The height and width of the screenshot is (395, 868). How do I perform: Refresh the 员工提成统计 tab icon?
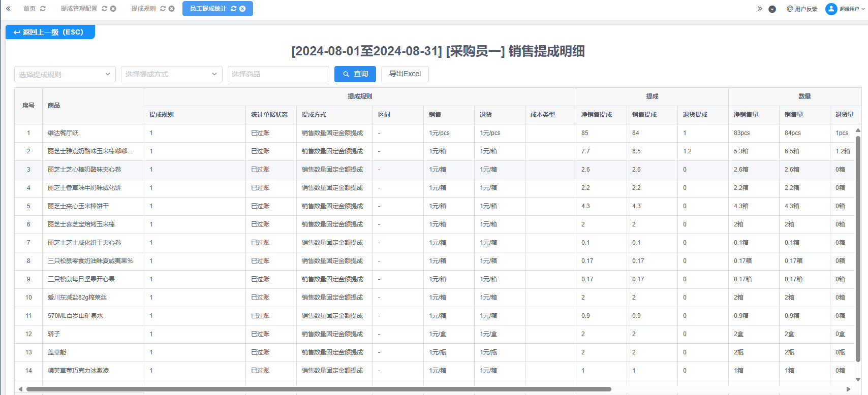click(x=233, y=9)
